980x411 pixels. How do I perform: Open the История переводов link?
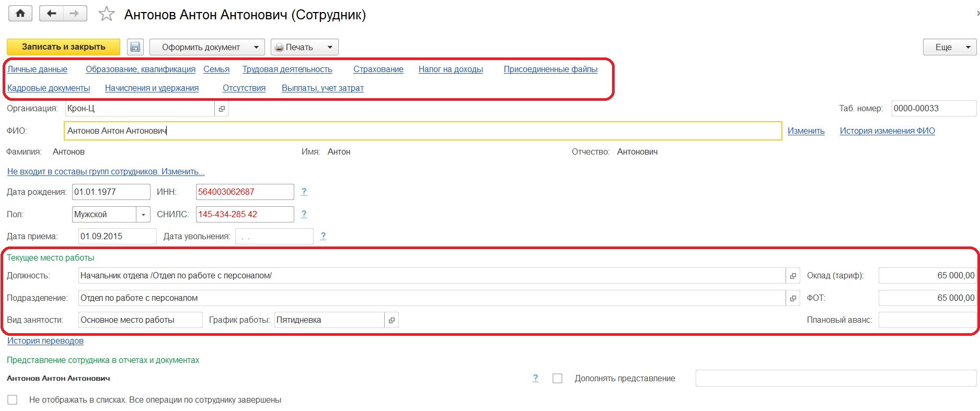(x=45, y=341)
